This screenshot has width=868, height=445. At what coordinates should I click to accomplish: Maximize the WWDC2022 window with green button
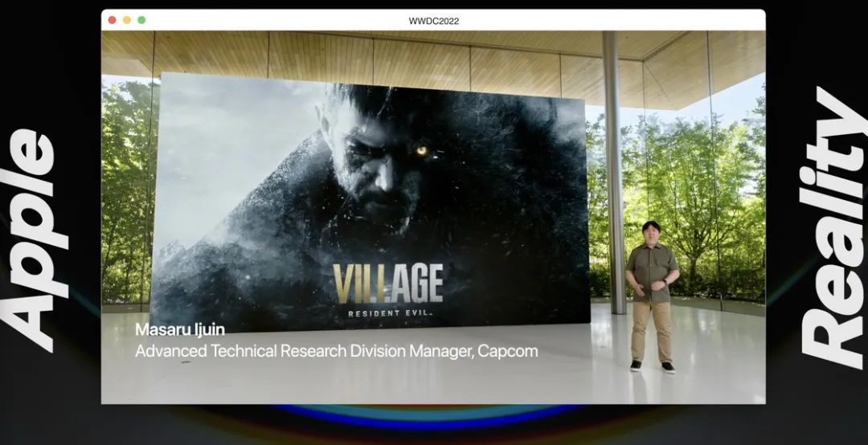point(141,20)
